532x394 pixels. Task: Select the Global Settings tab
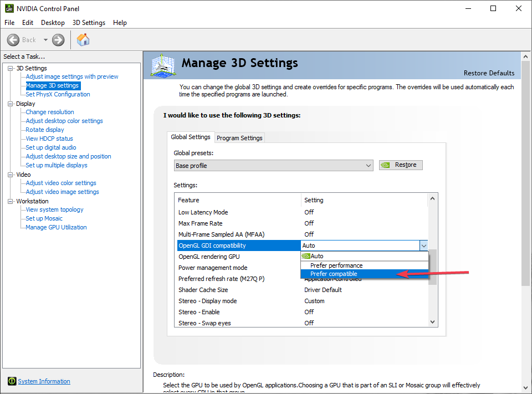(x=191, y=137)
